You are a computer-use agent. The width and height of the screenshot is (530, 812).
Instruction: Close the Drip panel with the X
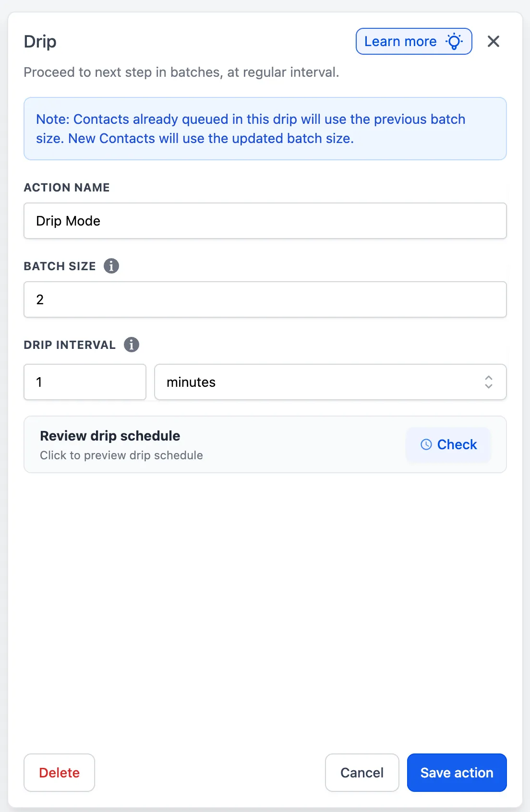[x=494, y=41]
